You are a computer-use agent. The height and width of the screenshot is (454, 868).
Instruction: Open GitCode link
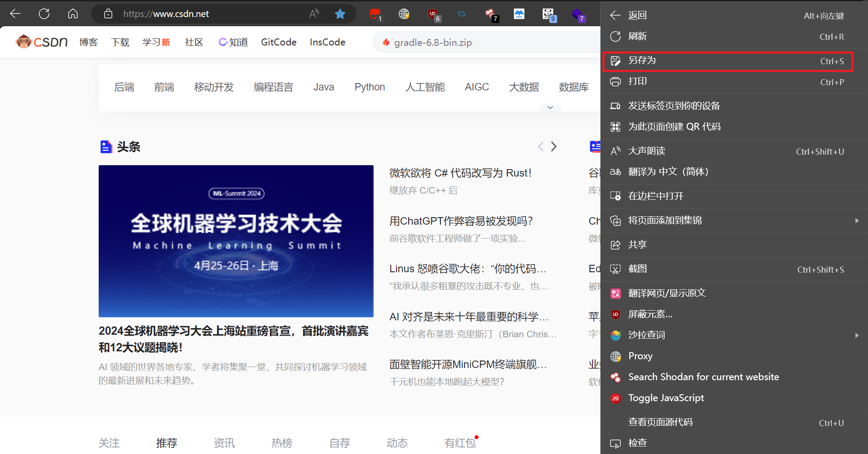click(x=279, y=42)
